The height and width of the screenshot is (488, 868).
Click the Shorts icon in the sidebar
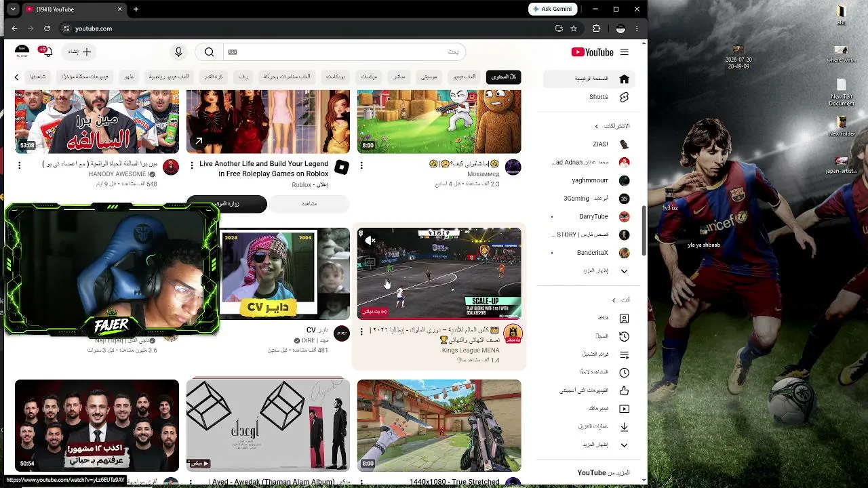point(624,97)
